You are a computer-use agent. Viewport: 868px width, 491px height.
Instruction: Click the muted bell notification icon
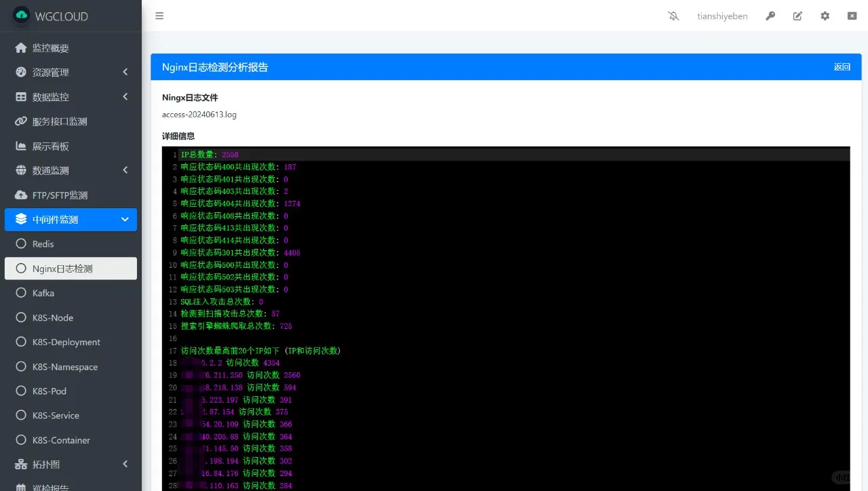click(673, 16)
